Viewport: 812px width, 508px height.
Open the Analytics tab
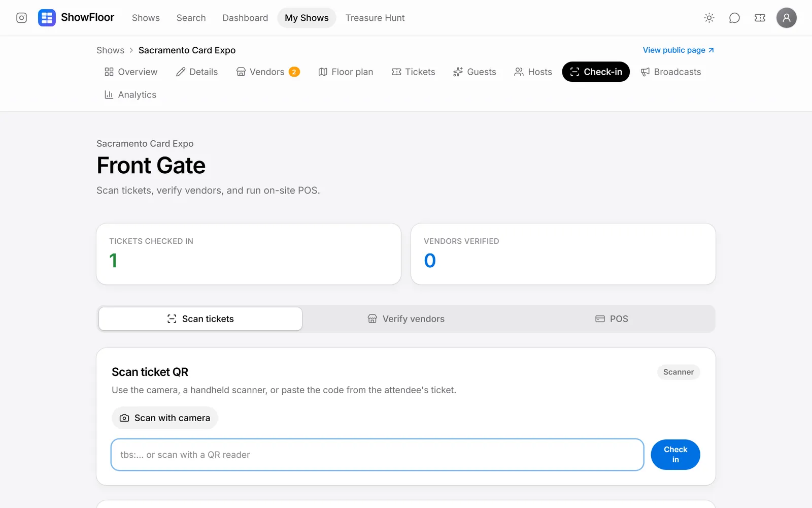(x=130, y=94)
